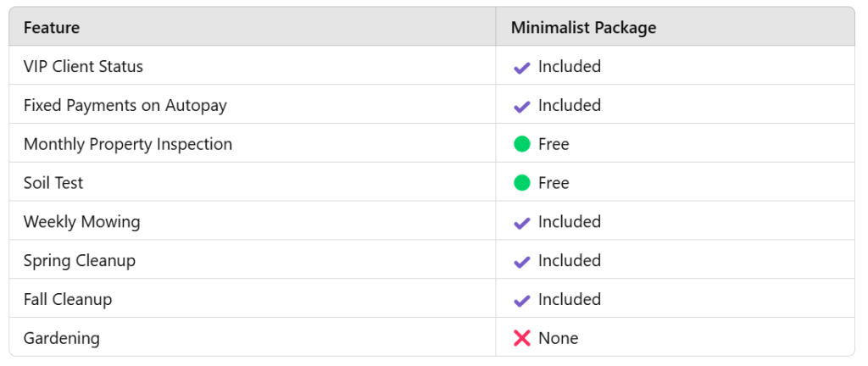868x366 pixels.
Task: Click the Feature column header
Action: click(x=52, y=27)
